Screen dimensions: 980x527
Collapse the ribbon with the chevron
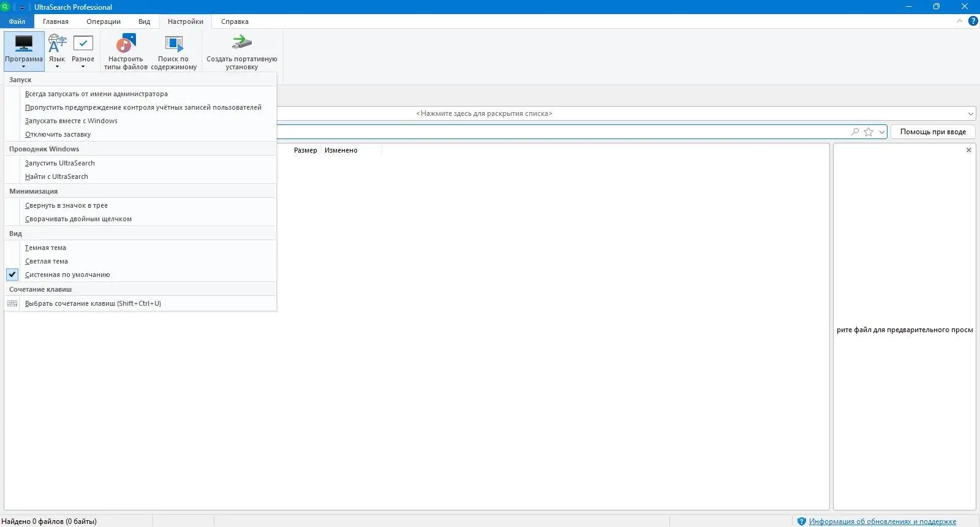[960, 21]
